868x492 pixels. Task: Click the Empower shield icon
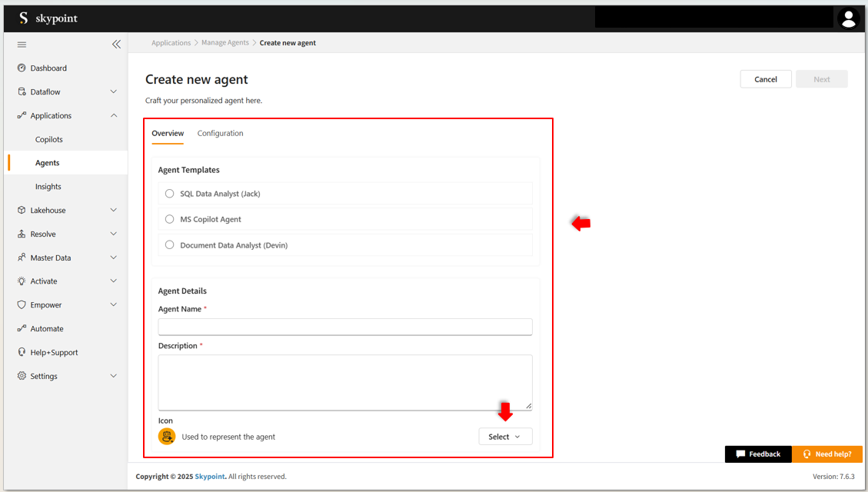[x=22, y=305]
